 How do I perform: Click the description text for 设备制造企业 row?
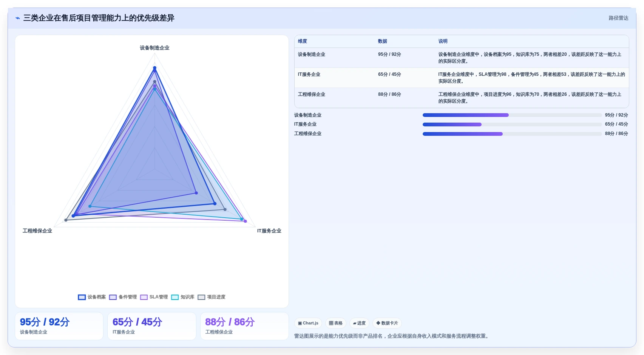(530, 58)
